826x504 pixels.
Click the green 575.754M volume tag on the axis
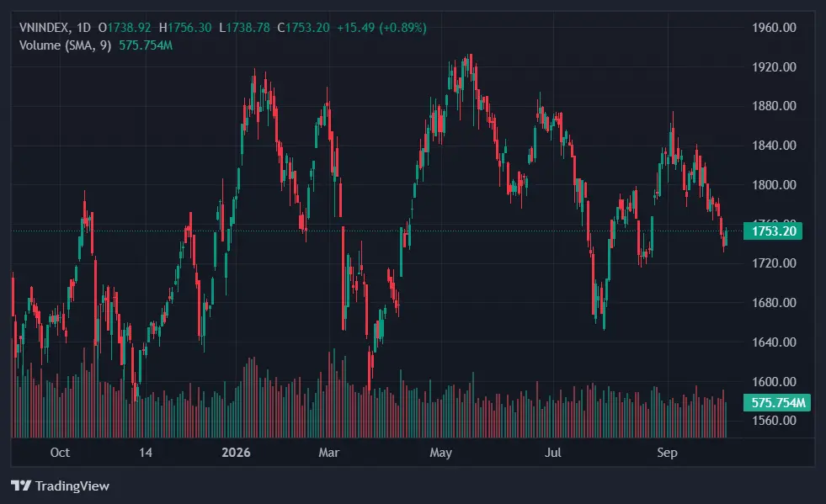777,403
